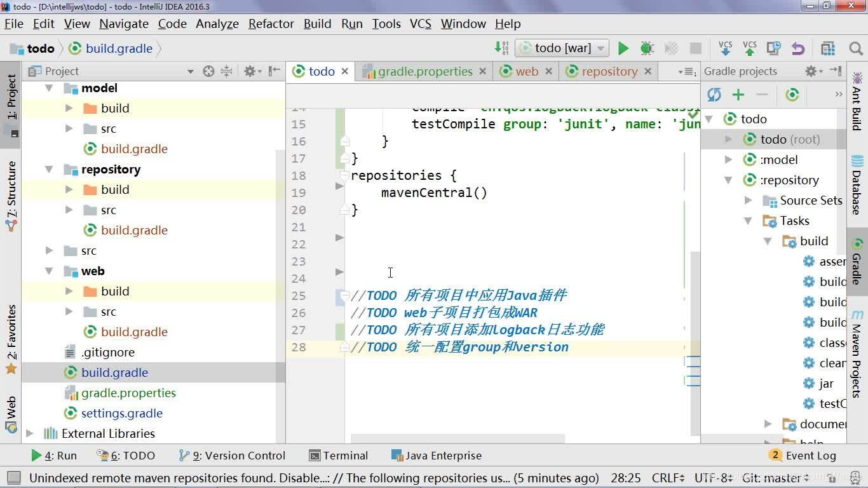Show more Gradle toolbar actions chevron

pyautogui.click(x=839, y=95)
